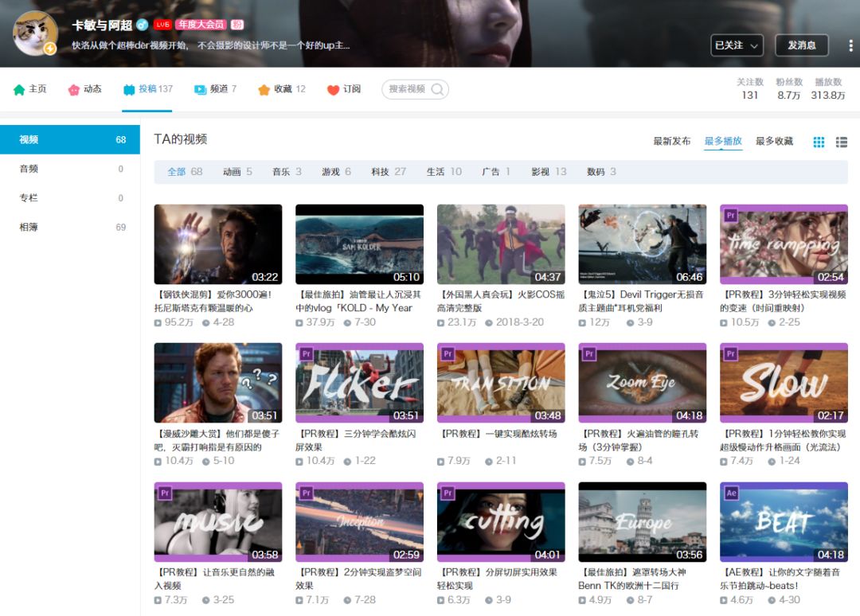Screen dimensions: 860x616
Task: Open the 主页 home tab
Action: [30, 89]
